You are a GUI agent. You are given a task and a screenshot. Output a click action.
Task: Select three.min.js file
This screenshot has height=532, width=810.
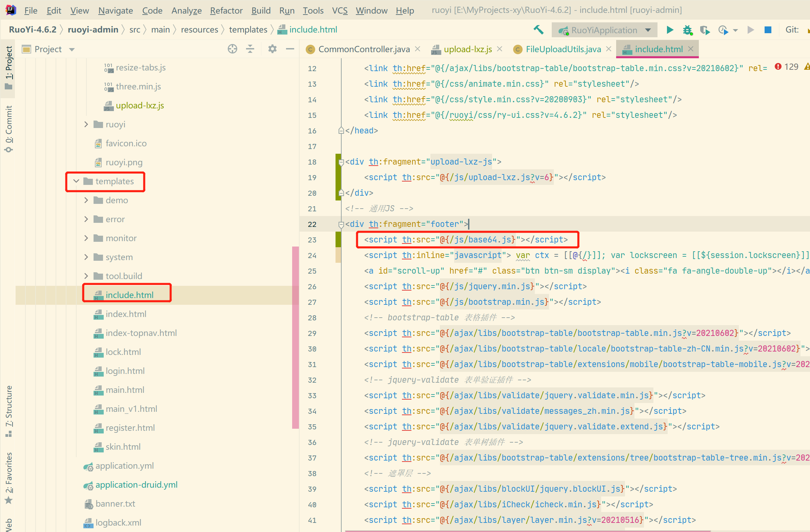point(138,86)
